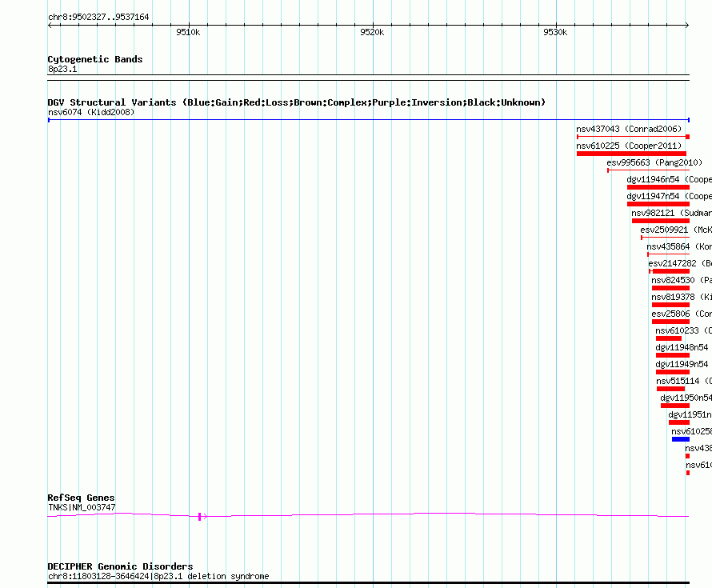This screenshot has height=588, width=712.
Task: Select the nsv515114 variant label
Action: (684, 381)
